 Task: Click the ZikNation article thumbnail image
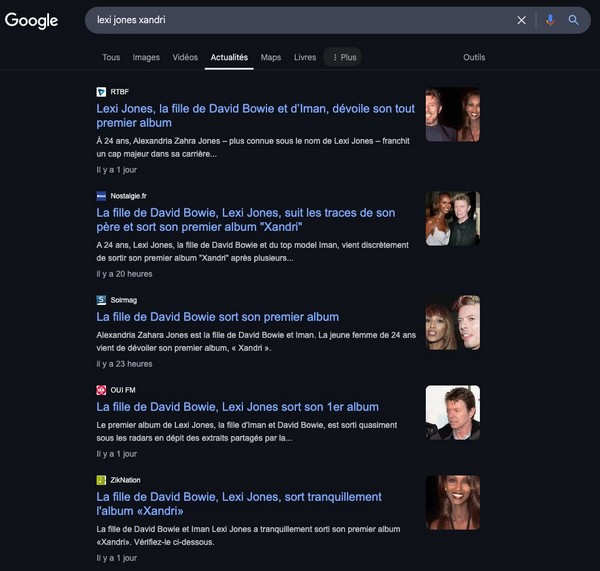[x=452, y=502]
